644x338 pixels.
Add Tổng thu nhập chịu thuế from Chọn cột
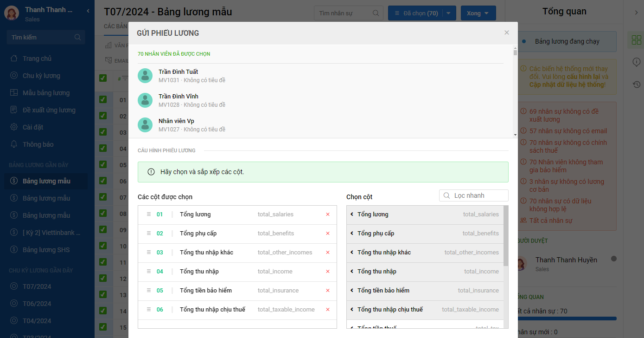(x=425, y=310)
